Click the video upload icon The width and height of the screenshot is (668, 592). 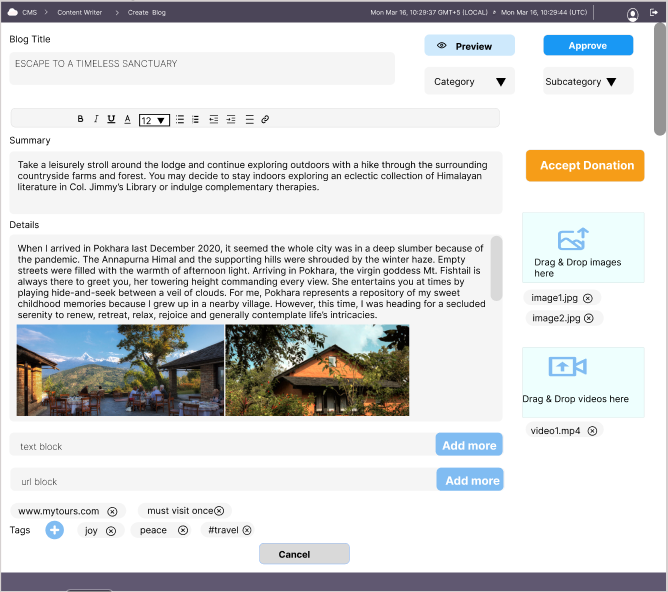click(567, 366)
